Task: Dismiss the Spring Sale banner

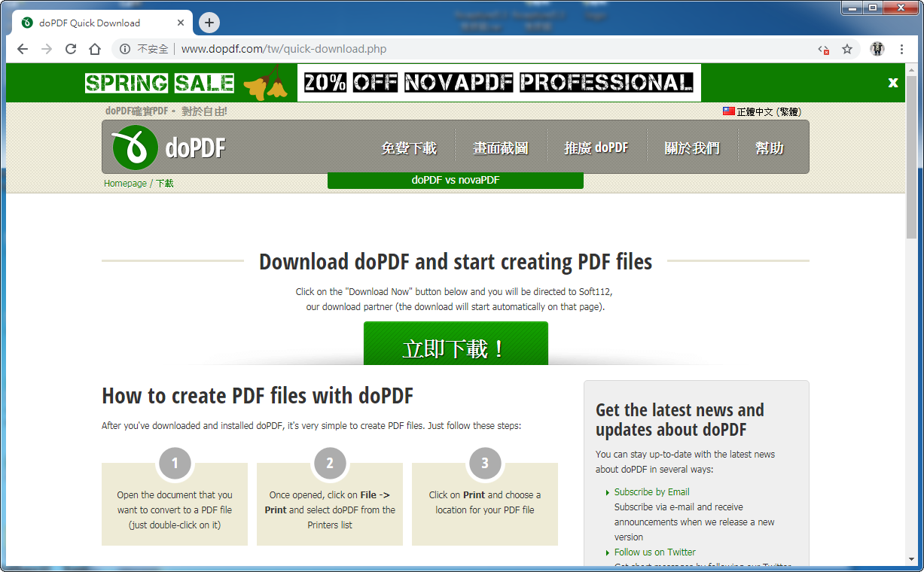Action: (x=893, y=83)
